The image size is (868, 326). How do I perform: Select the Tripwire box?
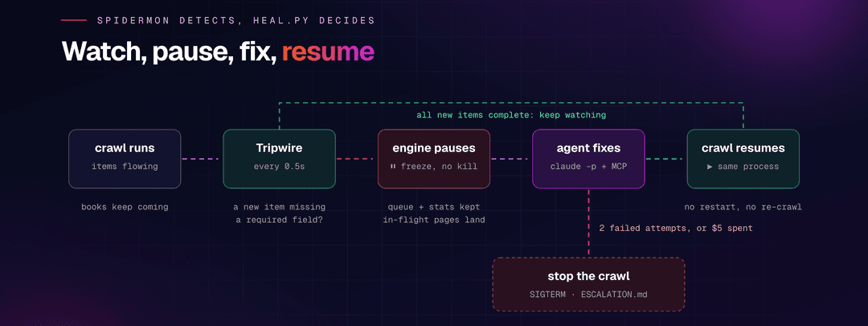279,159
